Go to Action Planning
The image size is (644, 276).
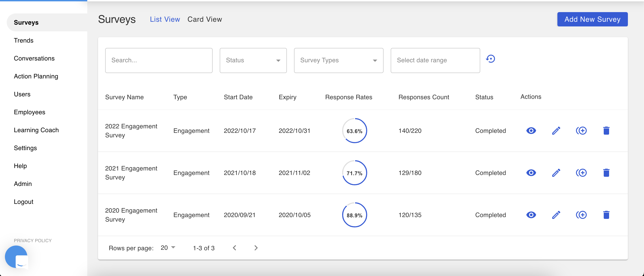[36, 76]
